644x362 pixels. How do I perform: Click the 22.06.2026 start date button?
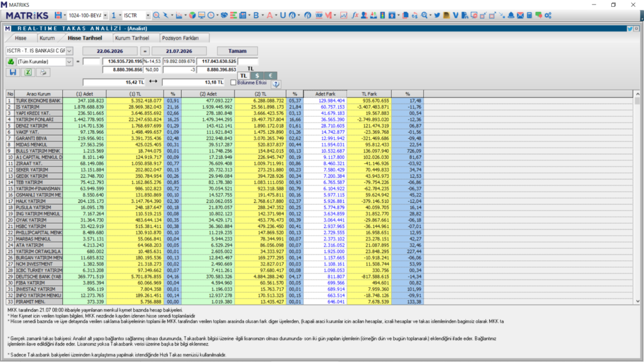click(x=109, y=51)
